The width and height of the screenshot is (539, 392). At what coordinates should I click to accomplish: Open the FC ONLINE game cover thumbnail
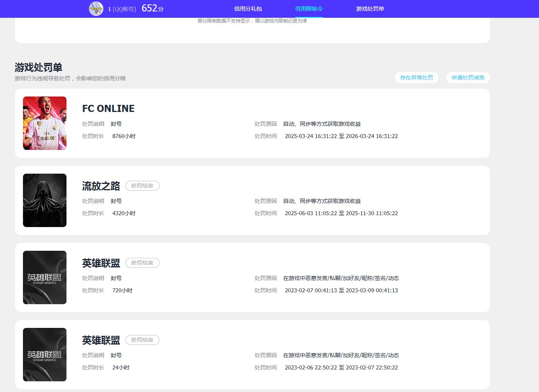(x=45, y=123)
